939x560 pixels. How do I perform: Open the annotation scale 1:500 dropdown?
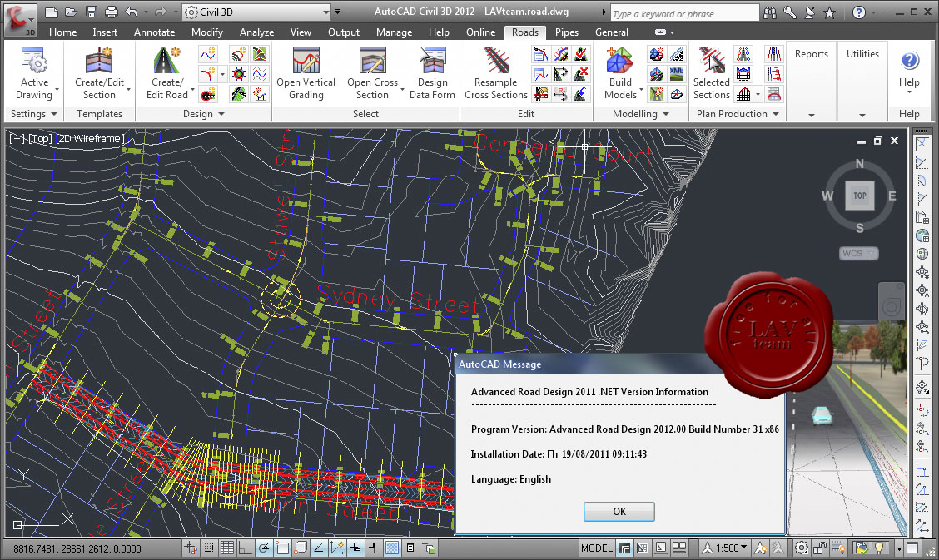click(x=733, y=548)
